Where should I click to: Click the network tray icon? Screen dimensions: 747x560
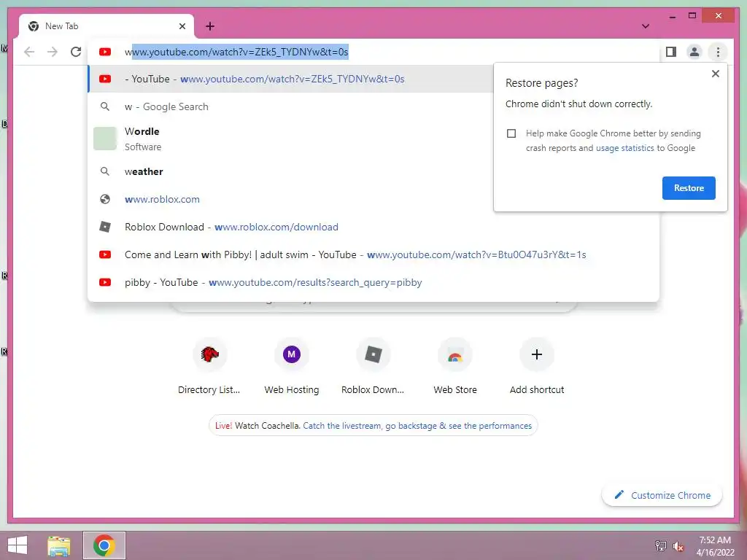click(660, 545)
